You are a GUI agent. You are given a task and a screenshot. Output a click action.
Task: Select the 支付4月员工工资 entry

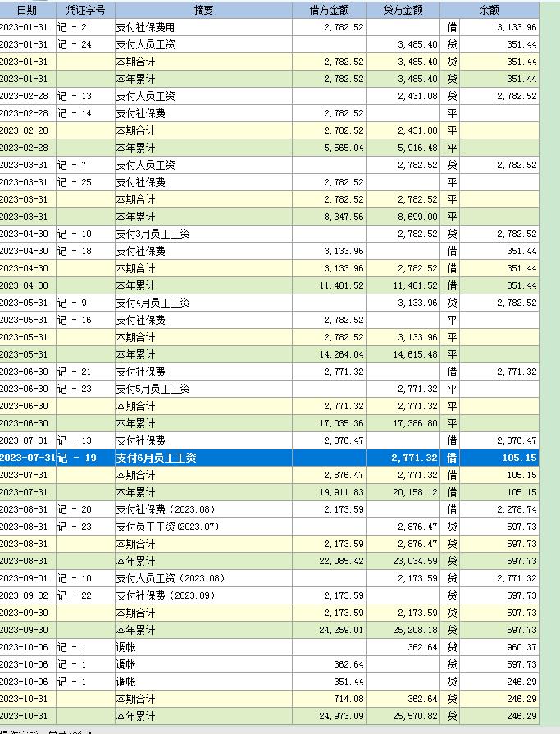click(x=153, y=303)
